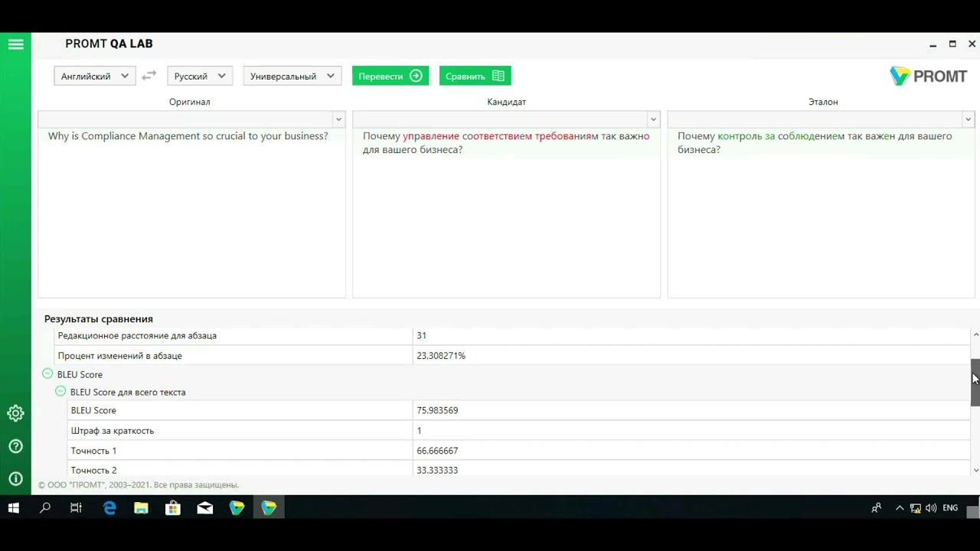Show hidden system tray icons
Viewport: 980px width, 551px height.
click(900, 507)
